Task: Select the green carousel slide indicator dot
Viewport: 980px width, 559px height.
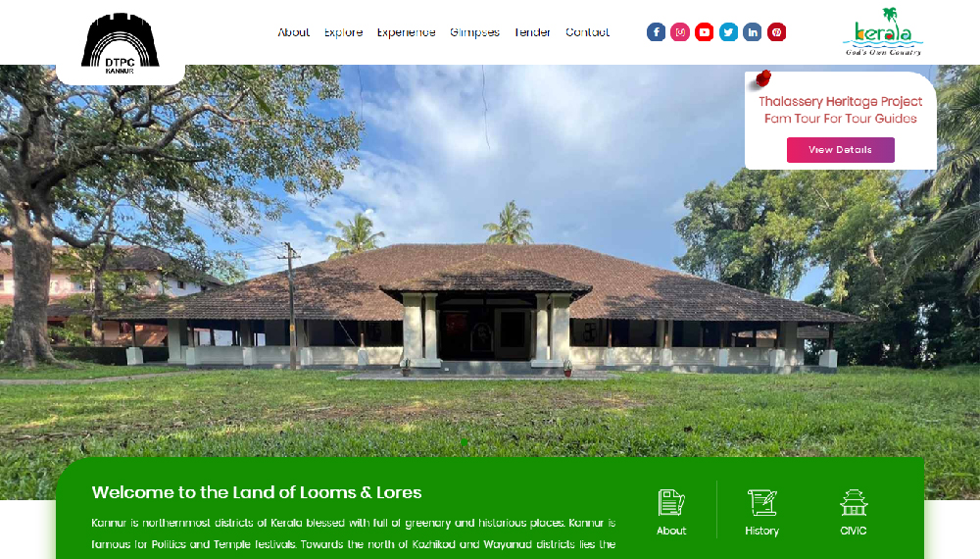Action: 465,442
